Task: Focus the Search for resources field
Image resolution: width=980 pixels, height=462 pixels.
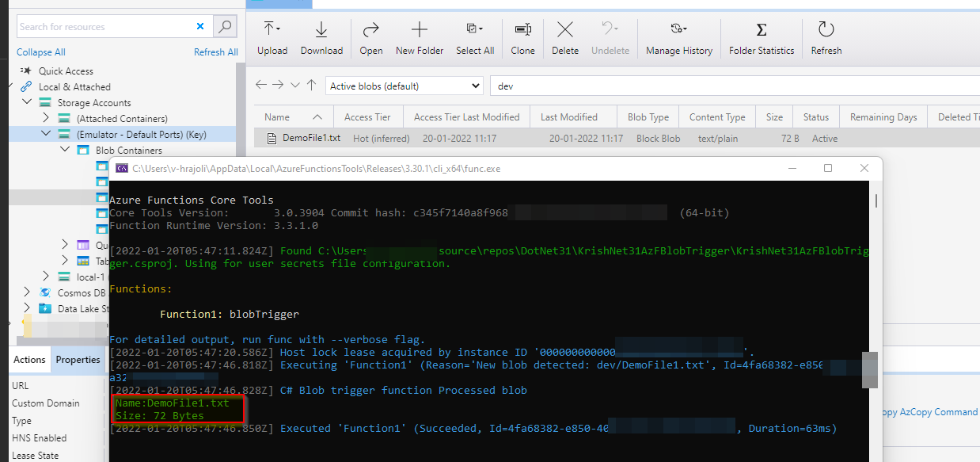Action: pos(105,26)
